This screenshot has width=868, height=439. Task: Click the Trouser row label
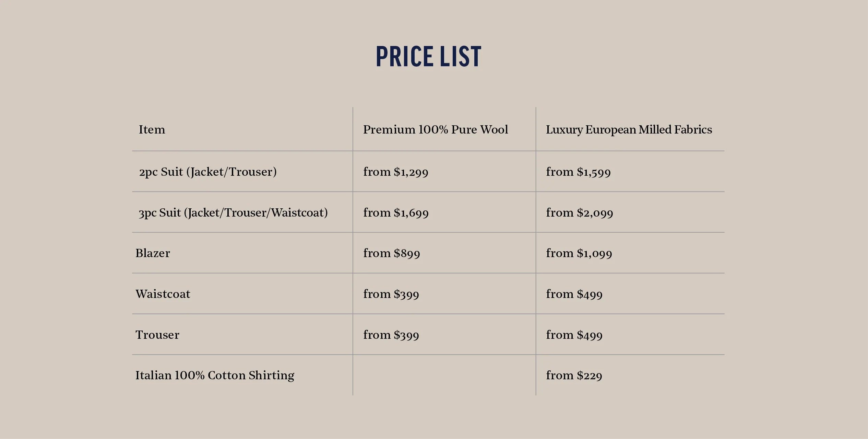[157, 335]
